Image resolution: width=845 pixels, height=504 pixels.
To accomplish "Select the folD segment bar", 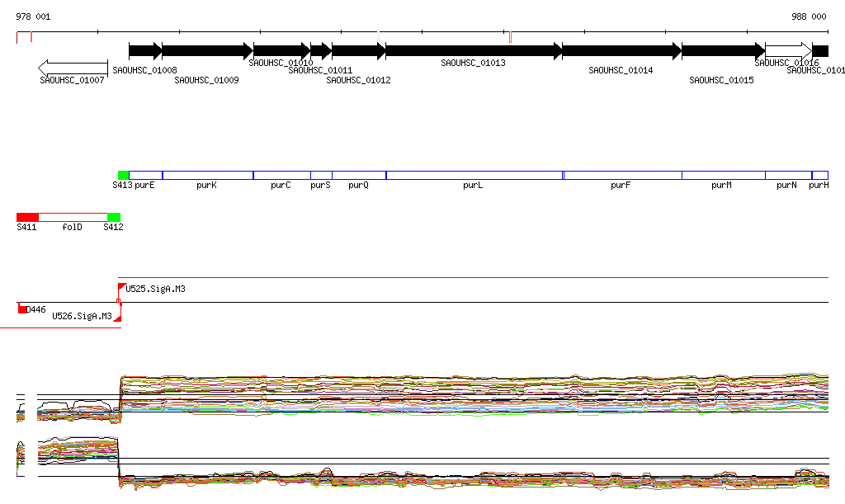I will [73, 217].
